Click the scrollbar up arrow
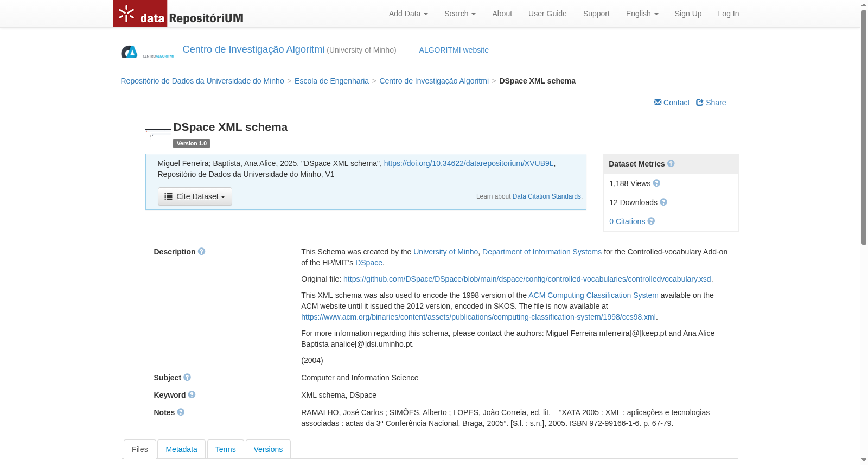Image resolution: width=868 pixels, height=465 pixels. pos(864,4)
